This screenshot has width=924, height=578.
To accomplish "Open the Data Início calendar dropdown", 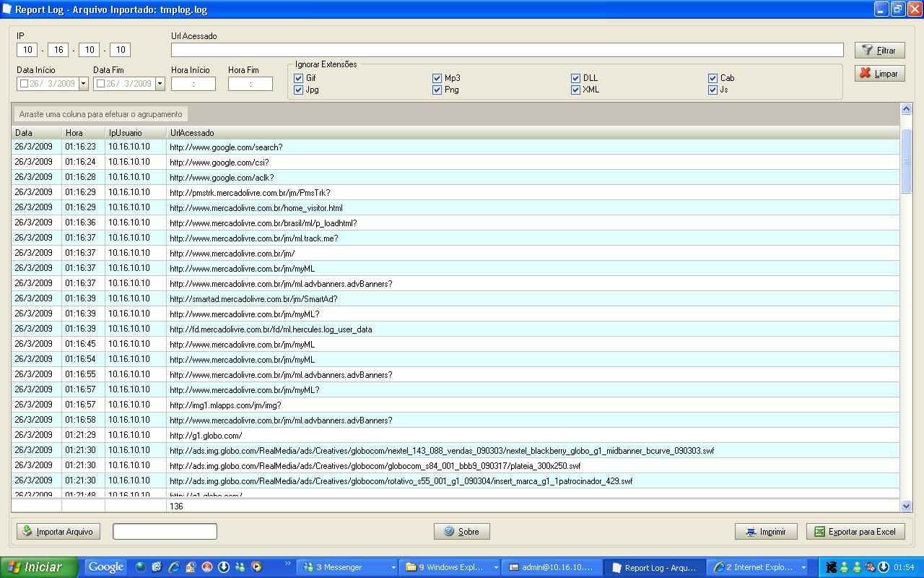I will (x=83, y=84).
